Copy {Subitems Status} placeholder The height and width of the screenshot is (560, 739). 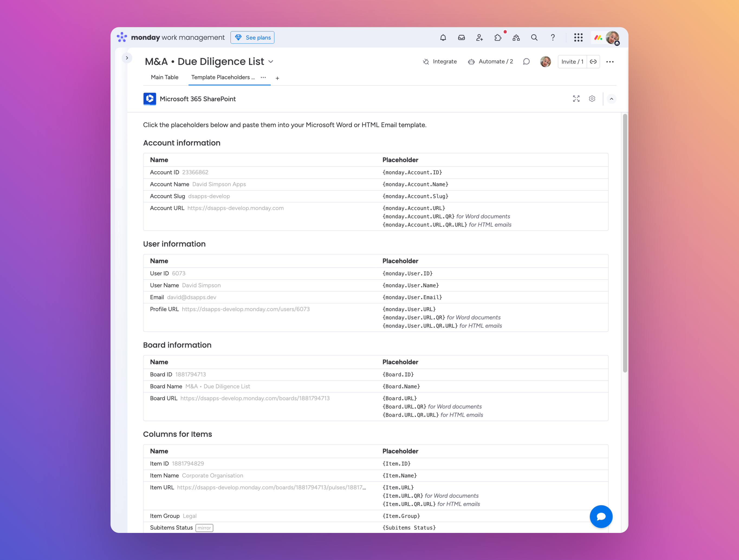click(409, 528)
